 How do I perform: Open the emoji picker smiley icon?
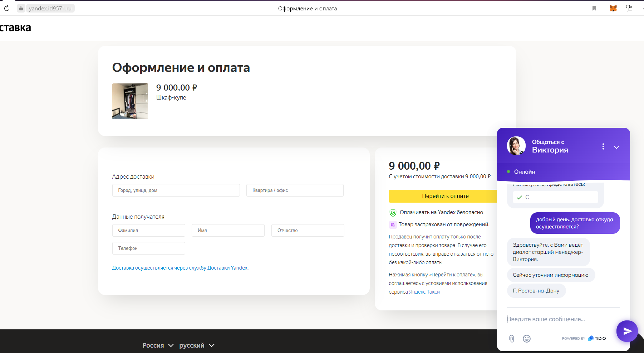527,339
